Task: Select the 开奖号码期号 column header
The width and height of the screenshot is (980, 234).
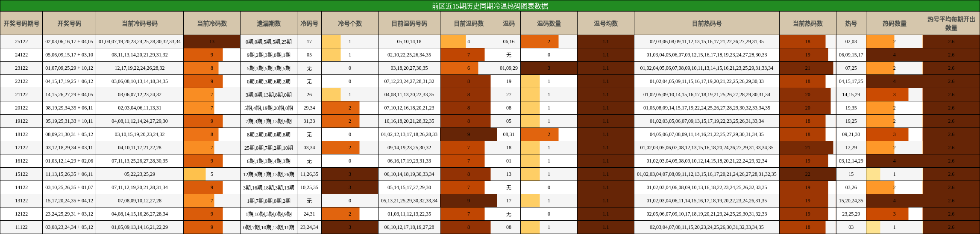Action: tap(21, 24)
